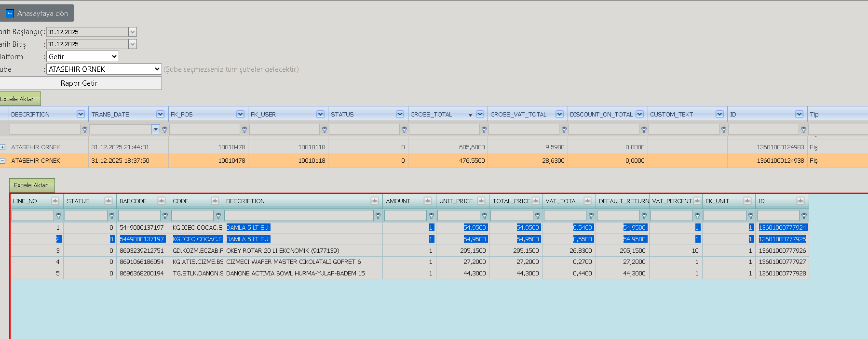Open the Platform Getir dropdown

(x=82, y=56)
